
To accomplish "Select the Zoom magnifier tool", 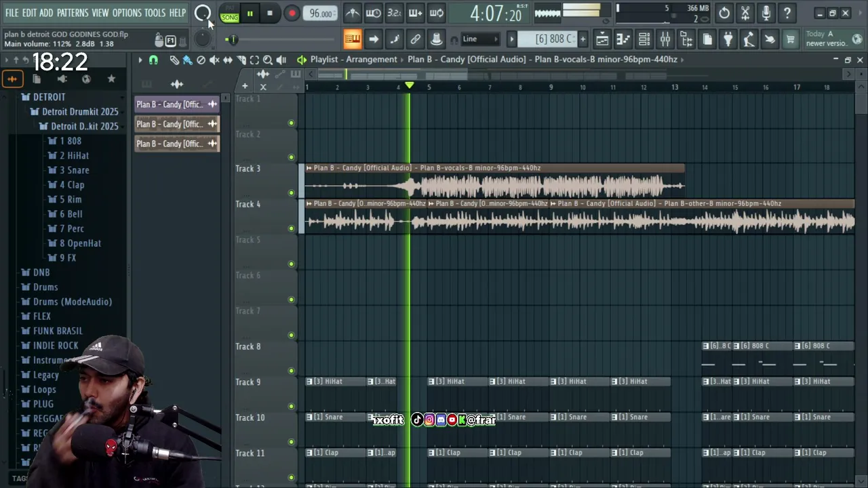I will pos(268,60).
